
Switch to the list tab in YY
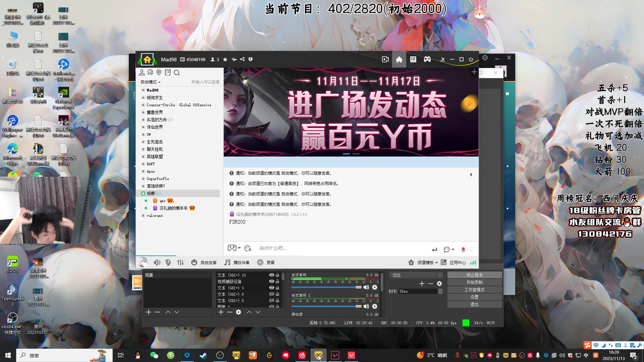click(x=413, y=59)
